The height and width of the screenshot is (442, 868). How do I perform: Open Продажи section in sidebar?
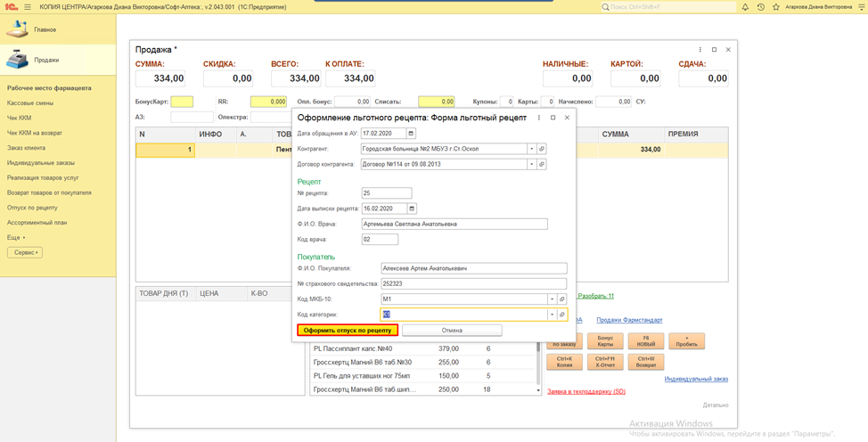46,60
